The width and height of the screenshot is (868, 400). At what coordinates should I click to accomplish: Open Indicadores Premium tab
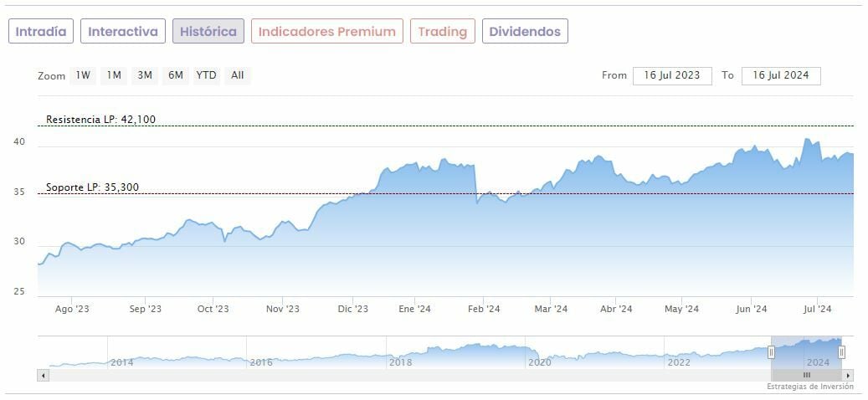click(326, 32)
